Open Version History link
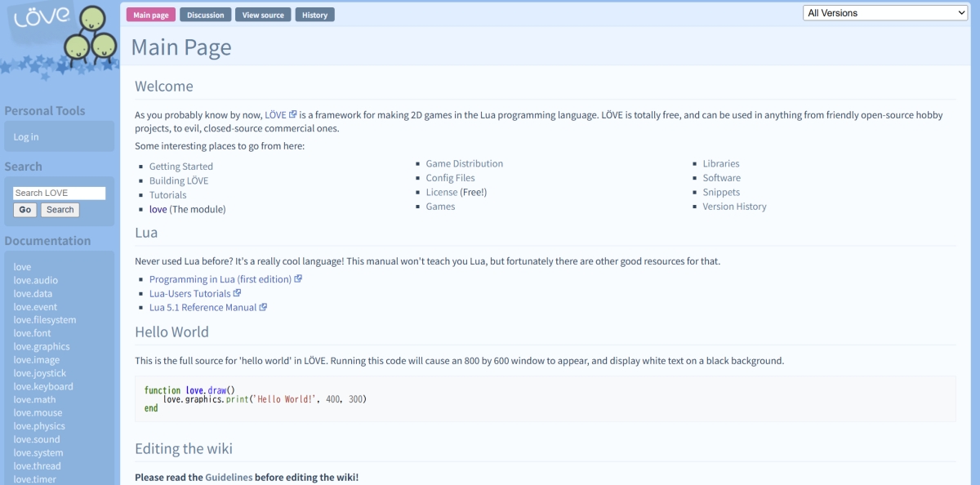 click(x=734, y=207)
